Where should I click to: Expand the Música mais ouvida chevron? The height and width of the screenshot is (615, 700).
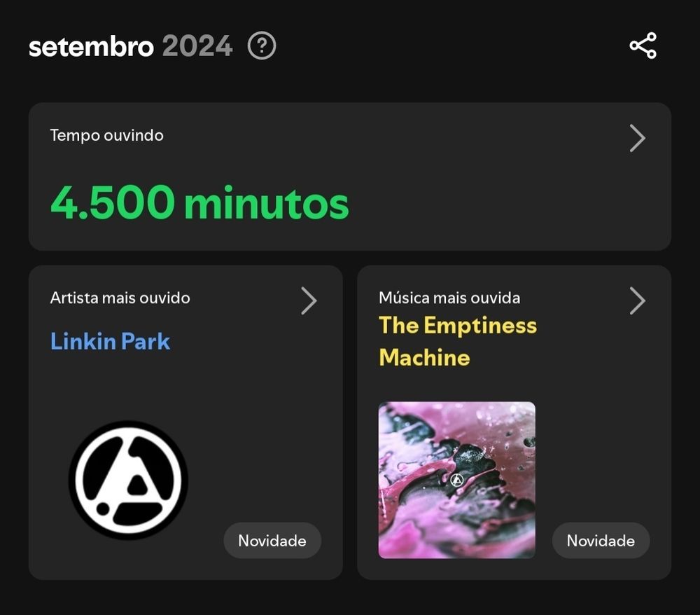(638, 300)
